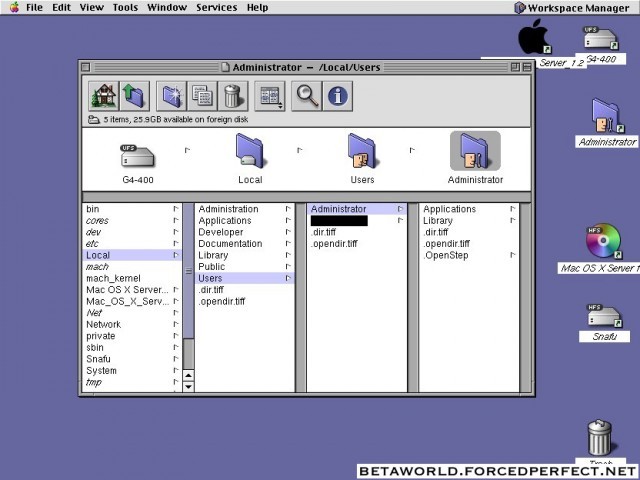Click the Home toolbar icon
This screenshot has width=640, height=480.
[x=103, y=96]
